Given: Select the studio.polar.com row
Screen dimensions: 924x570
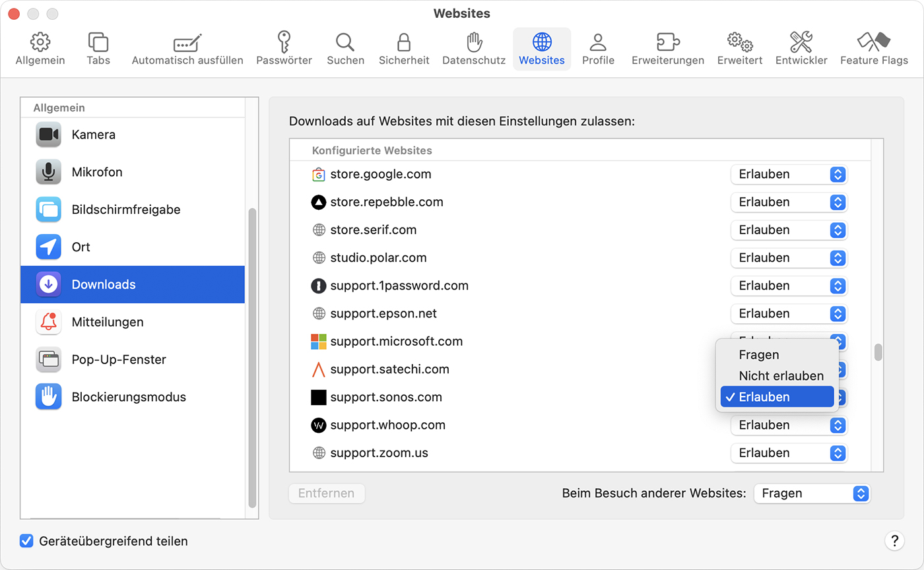Looking at the screenshot, I should [581, 258].
